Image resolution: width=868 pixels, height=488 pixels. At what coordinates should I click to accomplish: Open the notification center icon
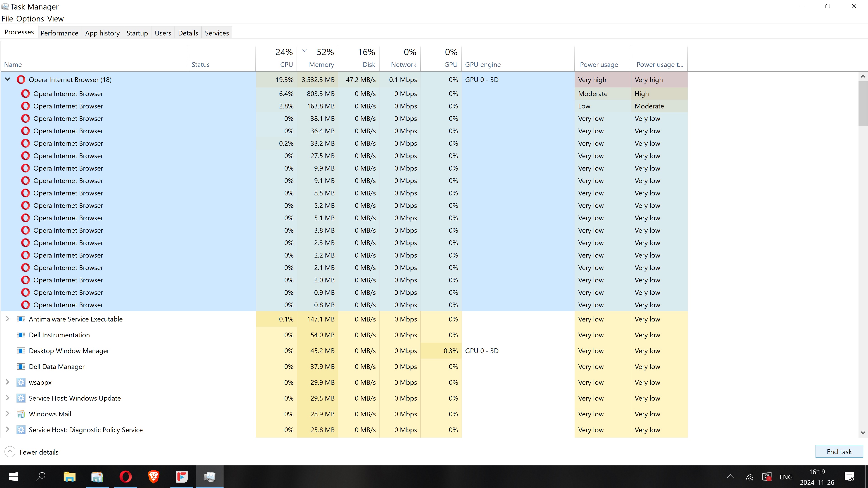(849, 476)
